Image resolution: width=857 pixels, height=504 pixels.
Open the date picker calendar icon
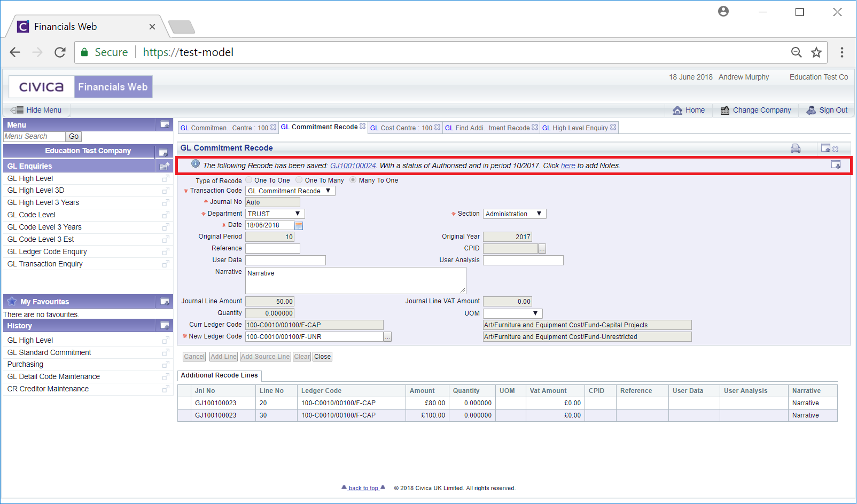pos(299,225)
